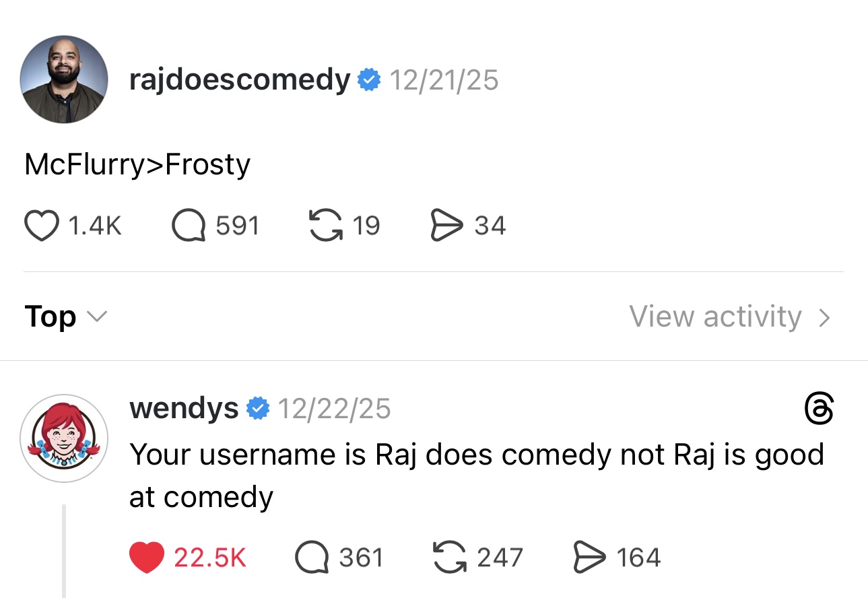Image resolution: width=868 pixels, height=598 pixels.
Task: Repost the Wendy's reply
Action: click(x=451, y=558)
